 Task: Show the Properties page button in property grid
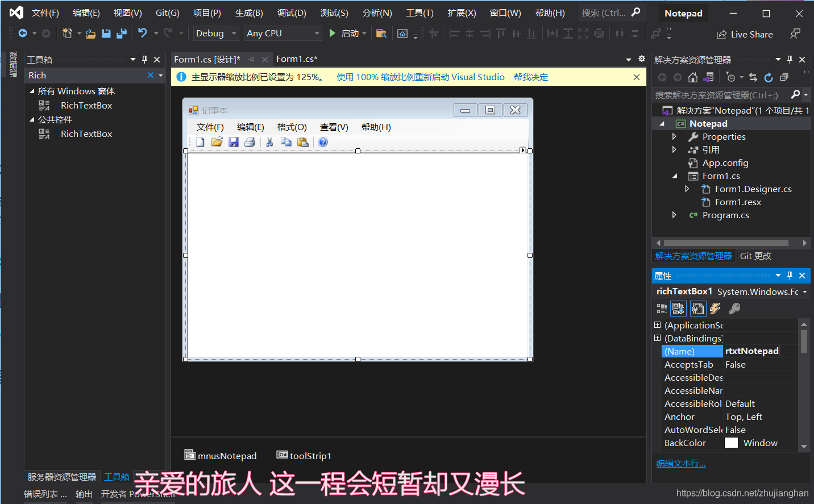pos(697,309)
